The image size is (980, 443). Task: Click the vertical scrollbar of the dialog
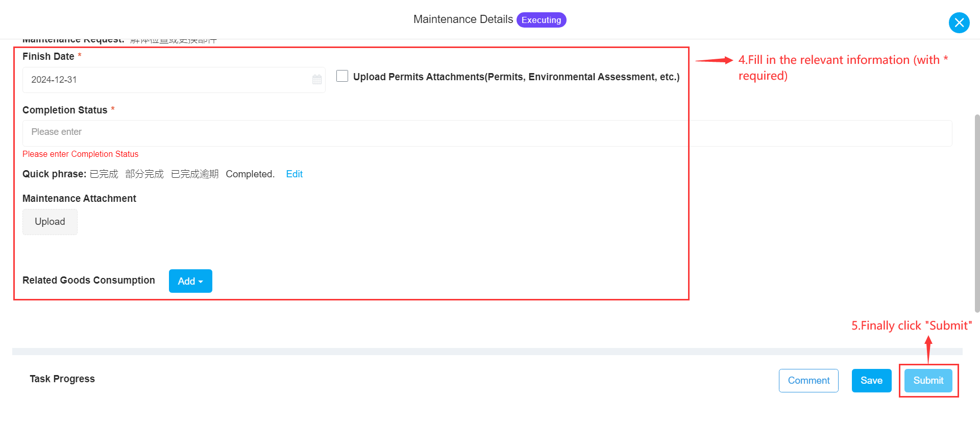pyautogui.click(x=977, y=213)
